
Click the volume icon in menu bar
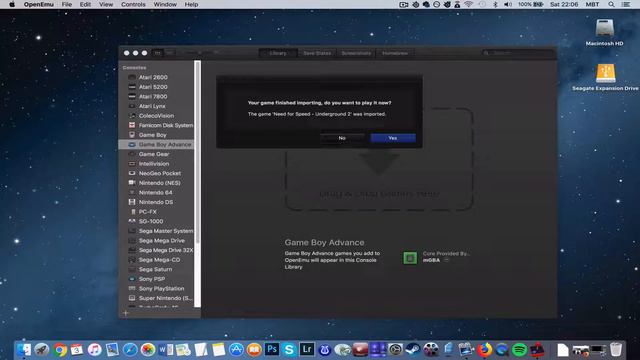tap(508, 4)
